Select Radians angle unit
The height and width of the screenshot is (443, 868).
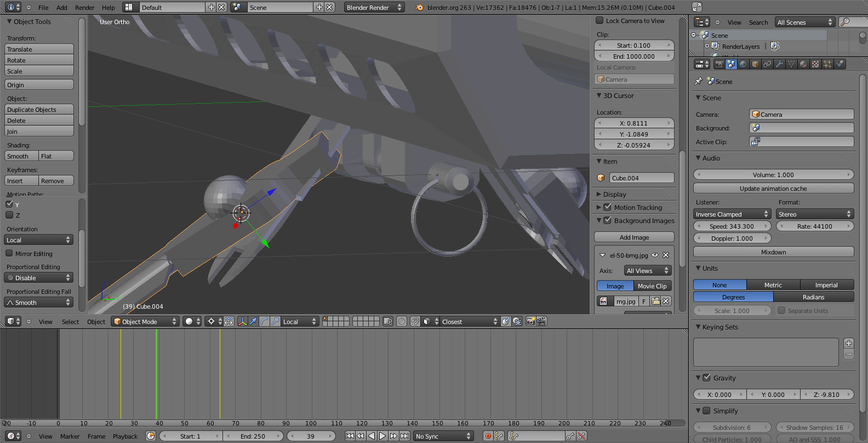pyautogui.click(x=814, y=297)
